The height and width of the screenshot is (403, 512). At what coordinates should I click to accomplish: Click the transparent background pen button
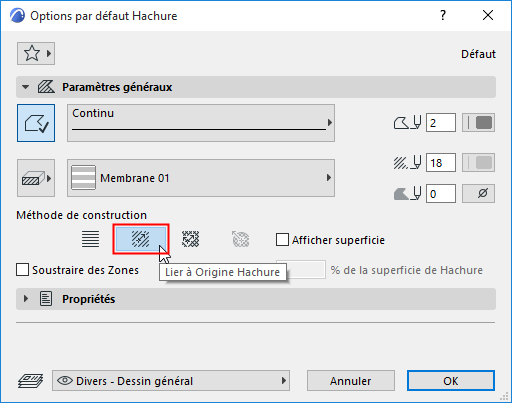point(478,193)
